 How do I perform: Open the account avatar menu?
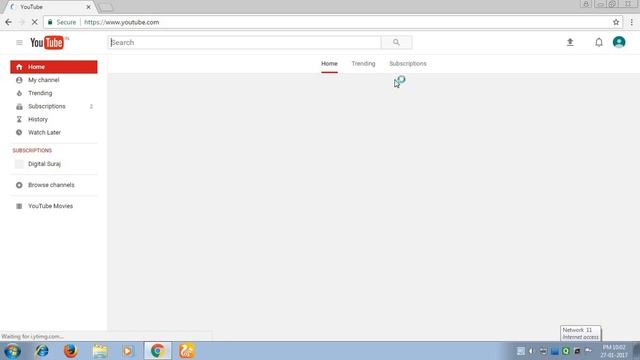point(619,42)
